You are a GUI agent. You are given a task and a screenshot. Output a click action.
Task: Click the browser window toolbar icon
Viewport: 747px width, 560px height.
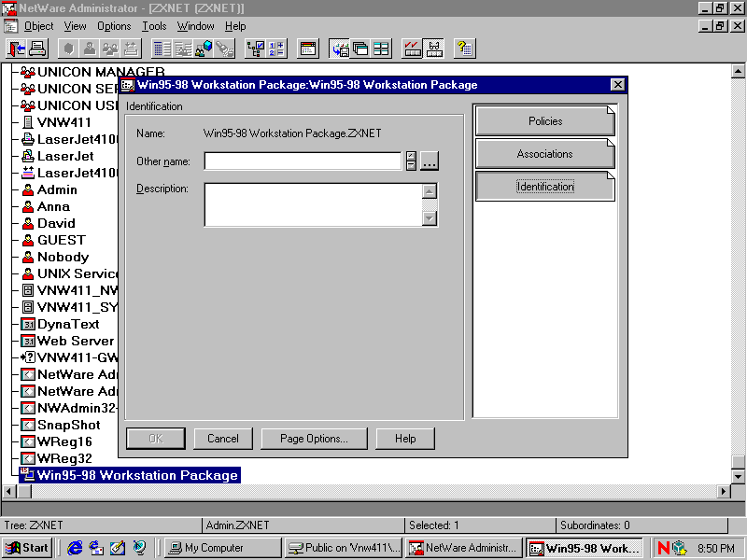point(308,49)
